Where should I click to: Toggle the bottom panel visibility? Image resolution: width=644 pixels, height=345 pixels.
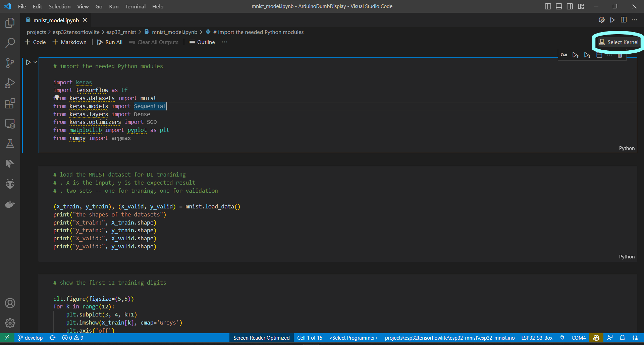coord(558,6)
